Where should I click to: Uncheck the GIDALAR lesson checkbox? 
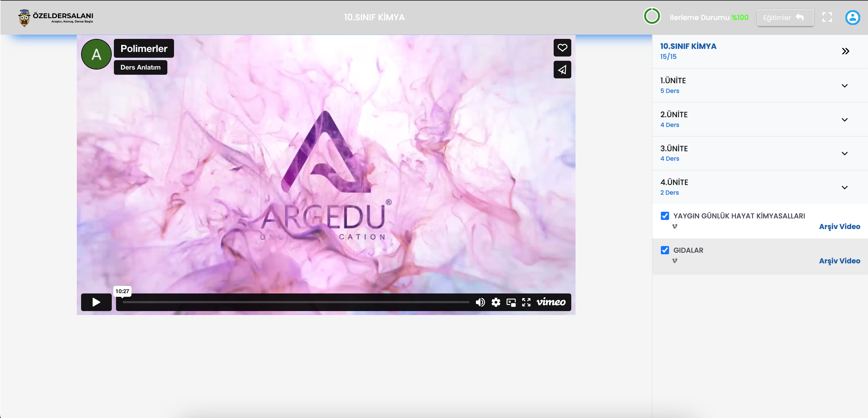coord(665,250)
